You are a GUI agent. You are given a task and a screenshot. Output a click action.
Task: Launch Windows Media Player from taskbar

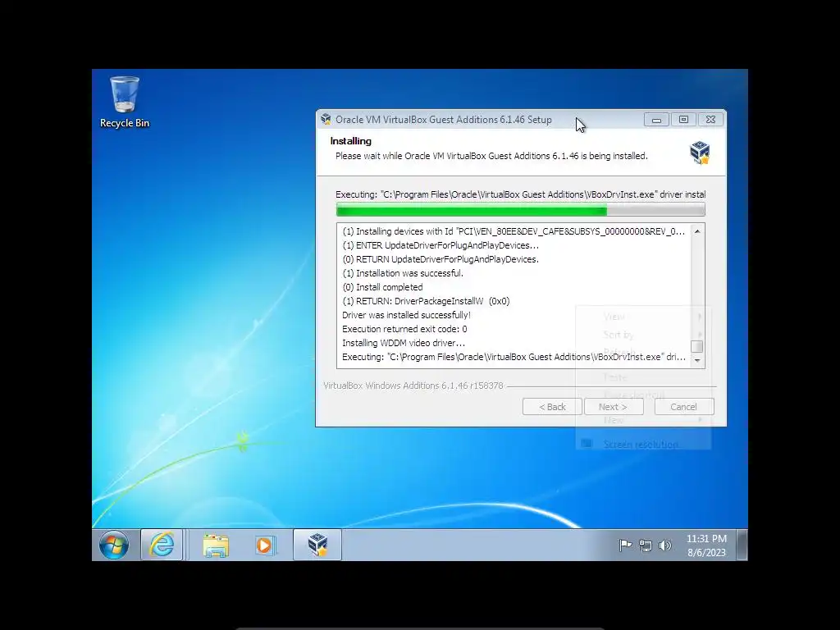[x=265, y=546]
